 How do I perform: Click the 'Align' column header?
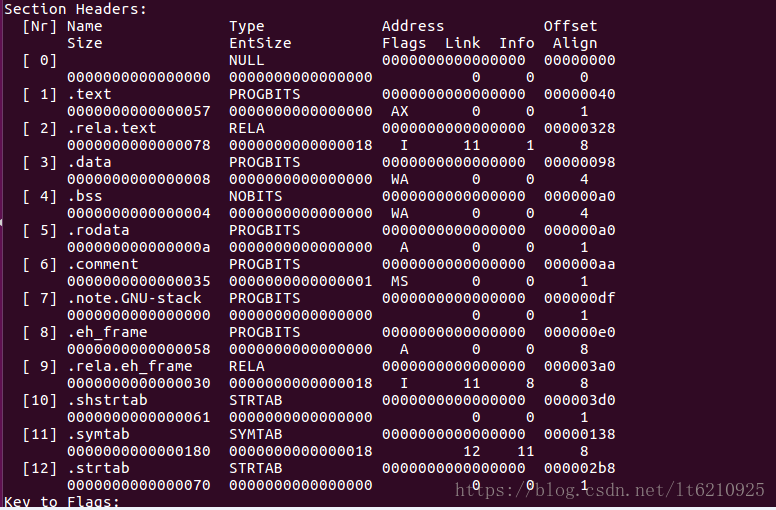[x=575, y=44]
